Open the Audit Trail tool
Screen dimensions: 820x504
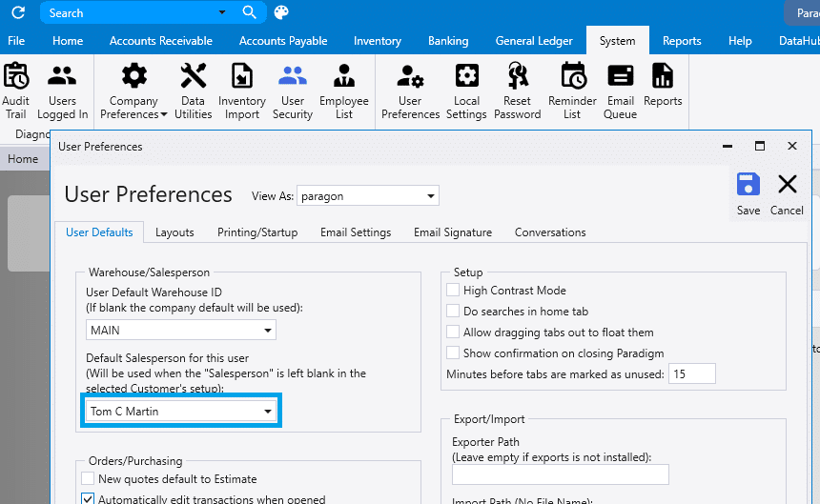(16, 91)
